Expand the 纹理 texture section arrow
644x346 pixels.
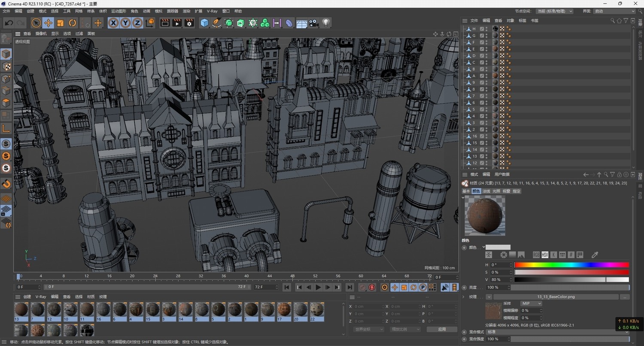click(x=464, y=297)
